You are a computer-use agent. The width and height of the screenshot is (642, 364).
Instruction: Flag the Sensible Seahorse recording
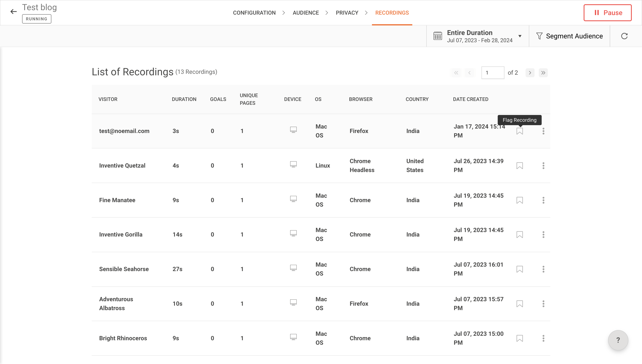tap(520, 269)
